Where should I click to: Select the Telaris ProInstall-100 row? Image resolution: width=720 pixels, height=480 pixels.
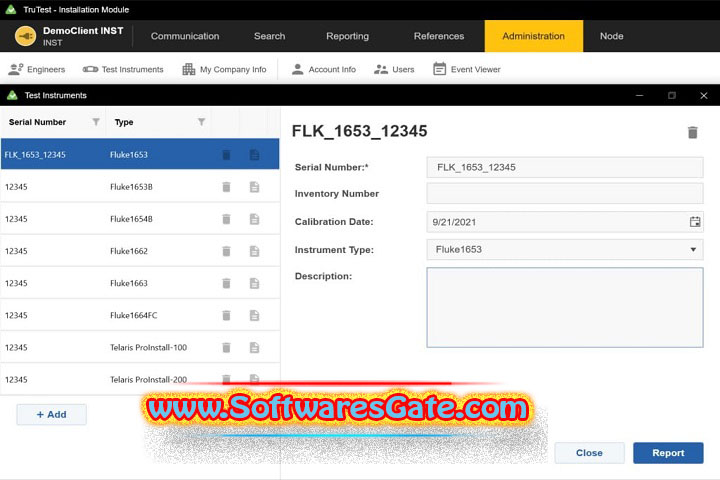140,348
